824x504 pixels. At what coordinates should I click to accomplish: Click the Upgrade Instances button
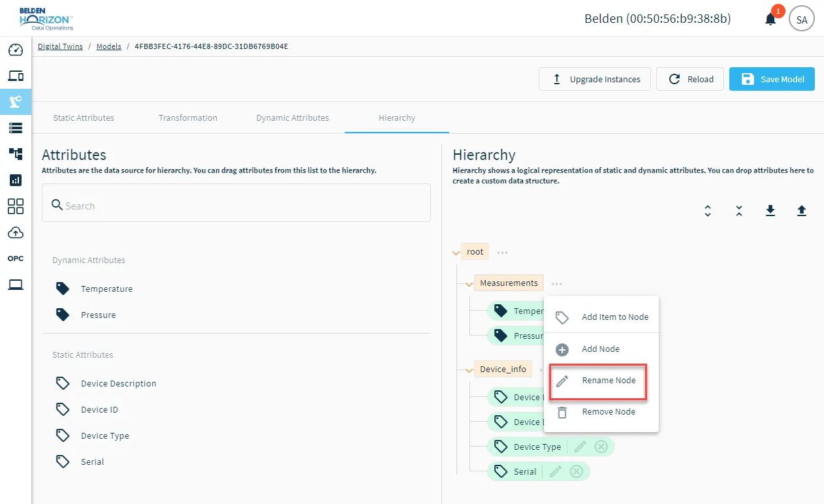coord(595,79)
